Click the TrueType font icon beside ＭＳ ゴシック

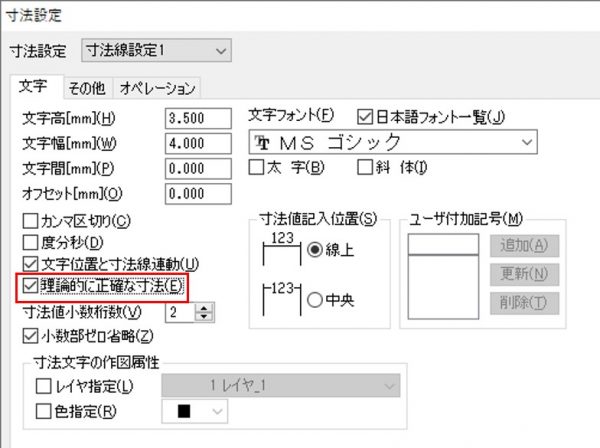pyautogui.click(x=262, y=143)
